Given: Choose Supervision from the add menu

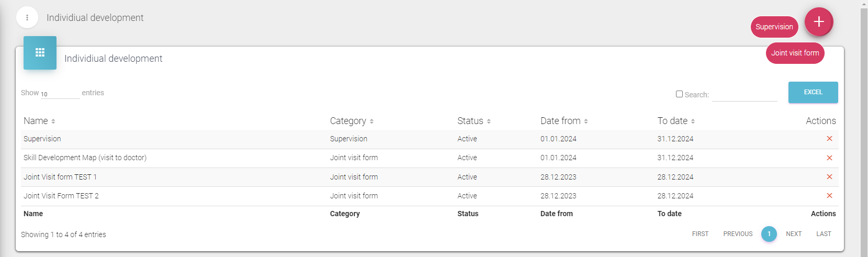Looking at the screenshot, I should 774,27.
